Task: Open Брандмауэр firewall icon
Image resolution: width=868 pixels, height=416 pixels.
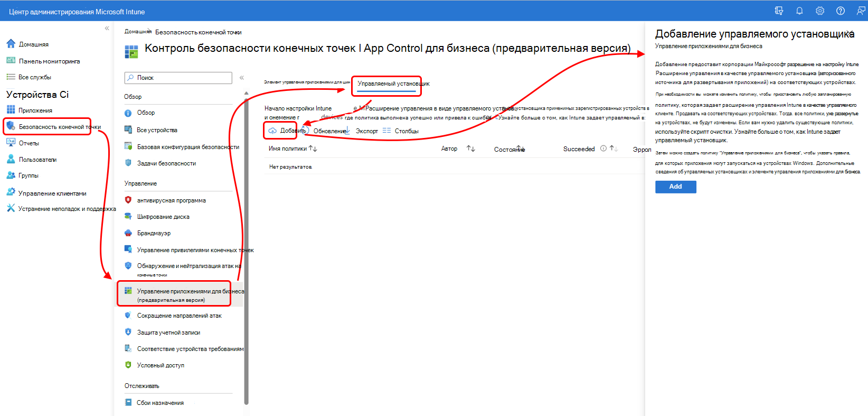Action: [128, 233]
